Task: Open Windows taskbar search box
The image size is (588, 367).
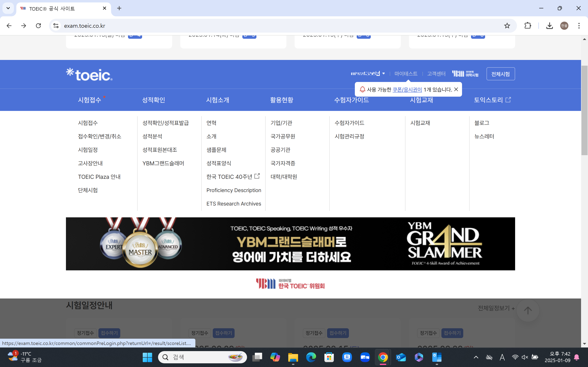Action: click(202, 357)
